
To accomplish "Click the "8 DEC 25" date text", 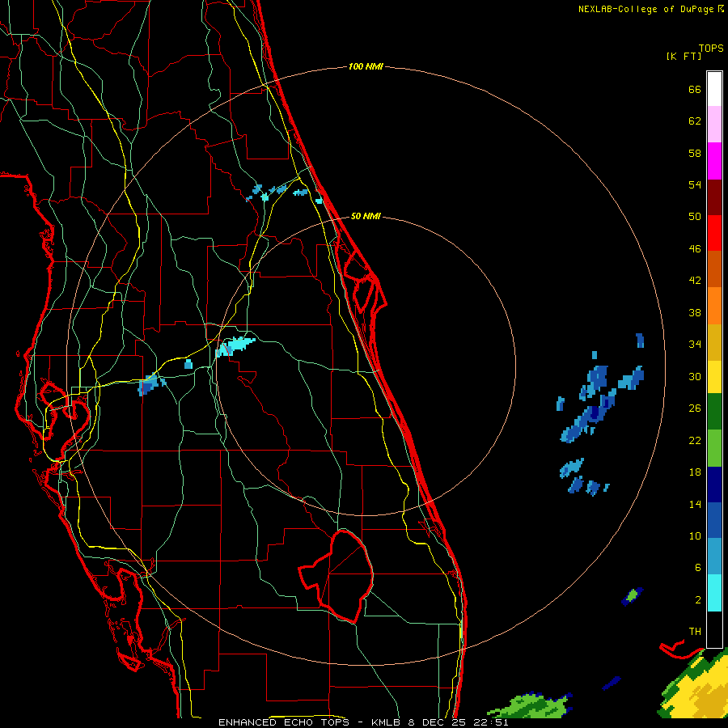I will [x=438, y=722].
